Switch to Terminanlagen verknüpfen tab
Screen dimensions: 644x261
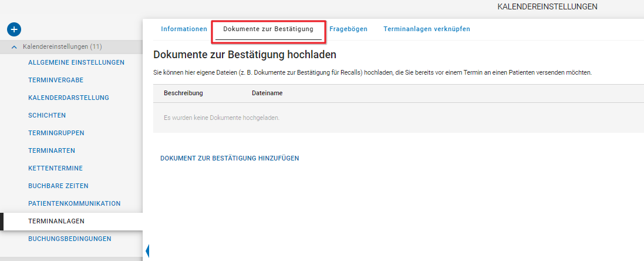426,29
